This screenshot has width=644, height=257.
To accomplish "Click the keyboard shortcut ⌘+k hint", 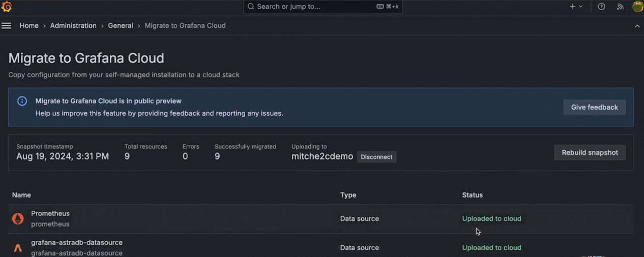I will coord(388,7).
